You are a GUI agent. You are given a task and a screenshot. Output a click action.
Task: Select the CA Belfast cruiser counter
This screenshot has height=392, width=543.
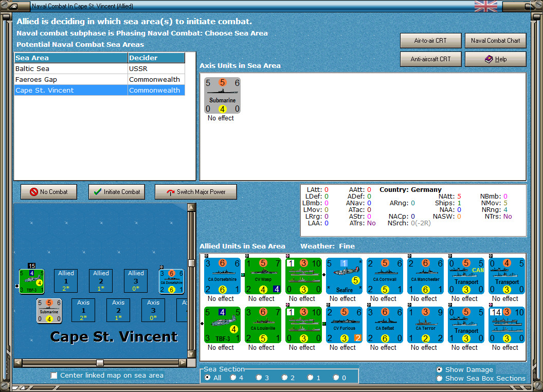coord(385,325)
